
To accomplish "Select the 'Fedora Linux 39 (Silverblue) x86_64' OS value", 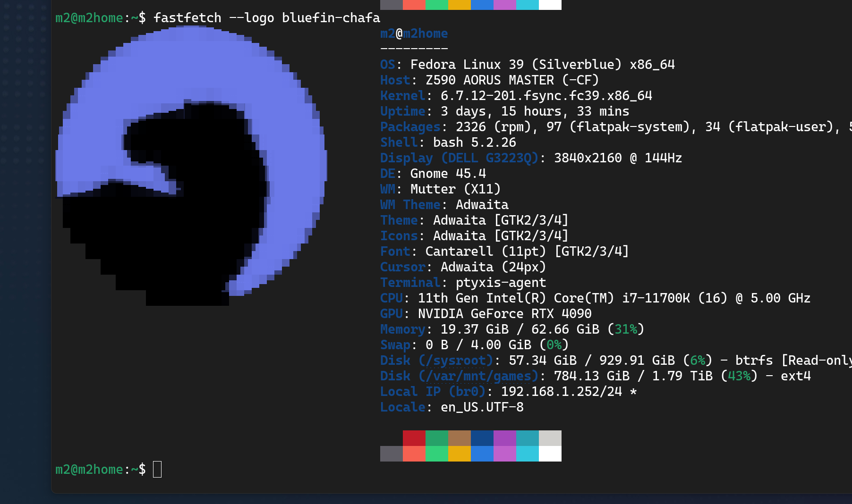I will (x=543, y=65).
